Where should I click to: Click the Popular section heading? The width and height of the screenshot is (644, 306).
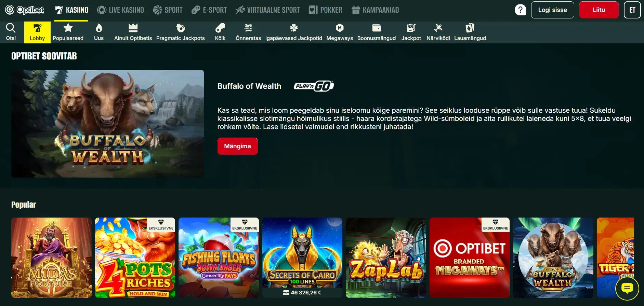(24, 205)
